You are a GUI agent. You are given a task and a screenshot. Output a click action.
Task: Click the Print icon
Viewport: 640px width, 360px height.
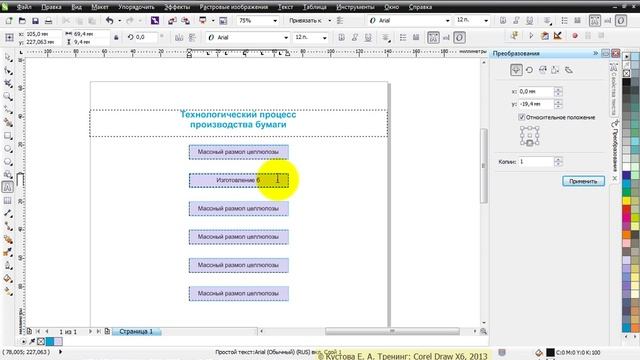[x=48, y=20]
